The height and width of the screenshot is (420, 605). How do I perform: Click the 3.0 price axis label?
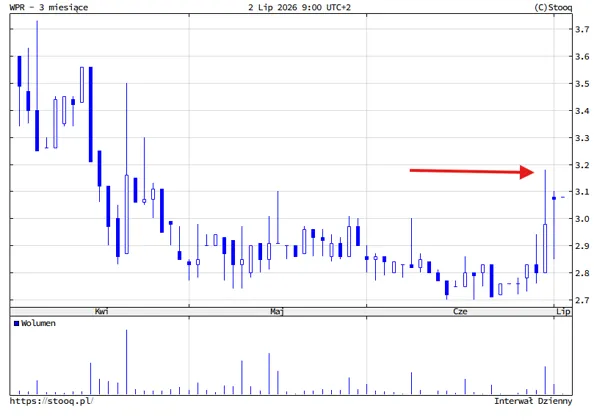pyautogui.click(x=582, y=219)
